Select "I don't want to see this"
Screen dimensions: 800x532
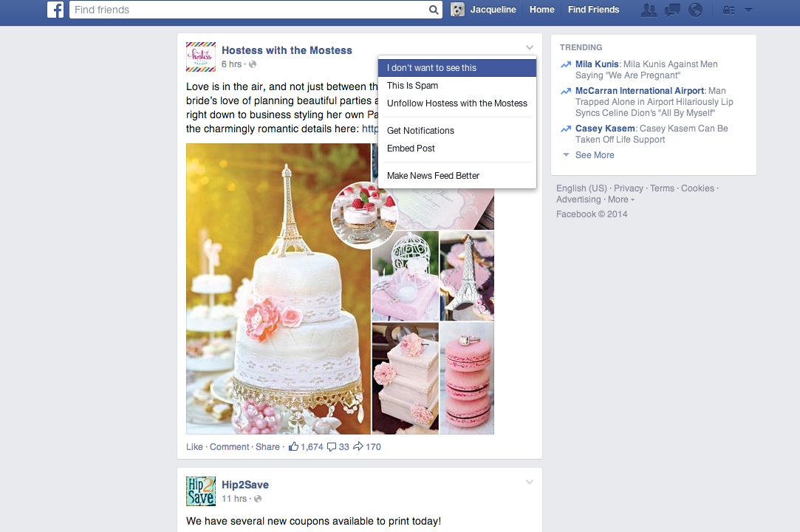431,68
